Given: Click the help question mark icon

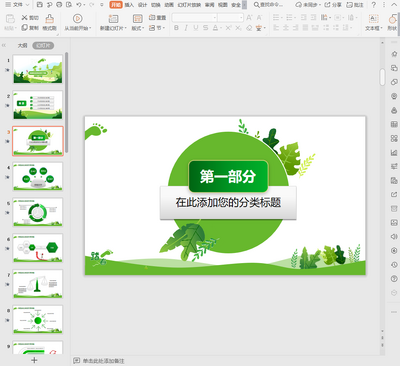Looking at the screenshot, I should click(x=374, y=5).
